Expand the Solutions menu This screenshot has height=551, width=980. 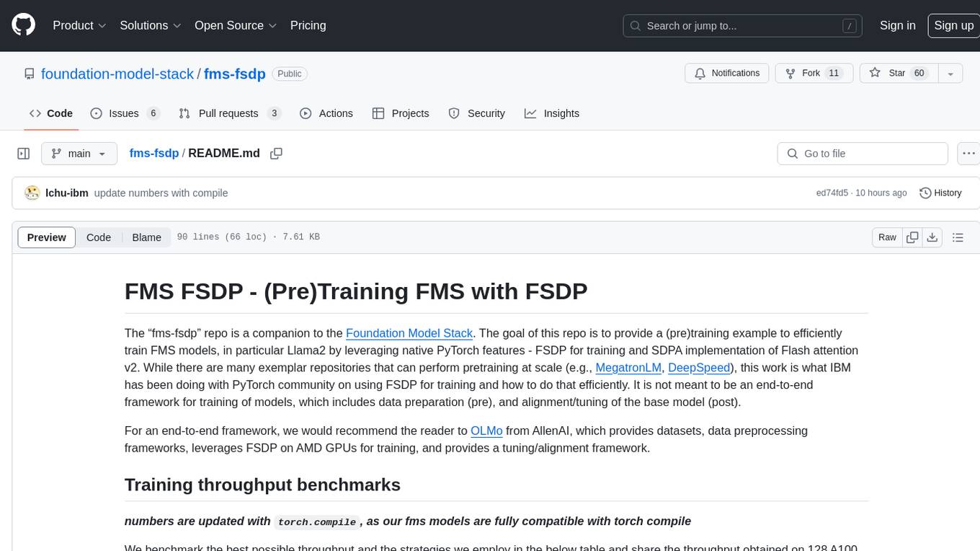click(x=151, y=25)
